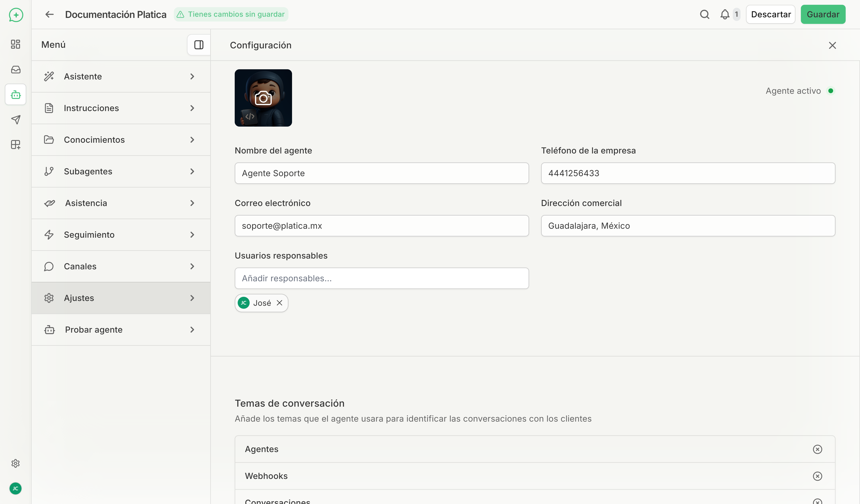Viewport: 860px width, 504px height.
Task: Open the Ajustes menu item
Action: [x=121, y=298]
